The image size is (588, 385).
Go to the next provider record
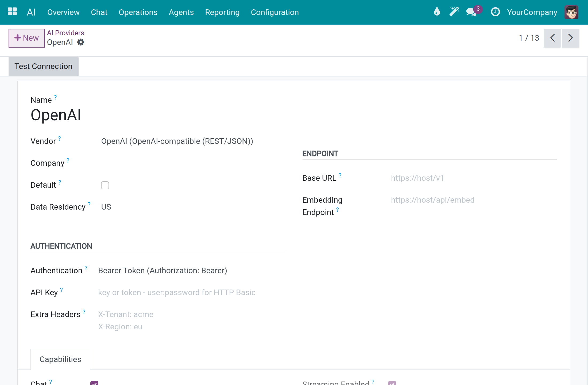[571, 38]
